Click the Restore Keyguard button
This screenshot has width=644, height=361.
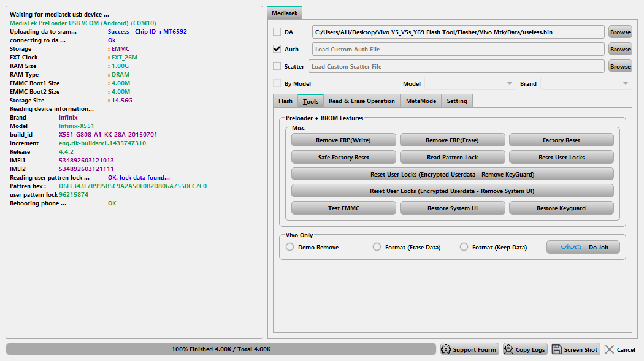pyautogui.click(x=561, y=208)
